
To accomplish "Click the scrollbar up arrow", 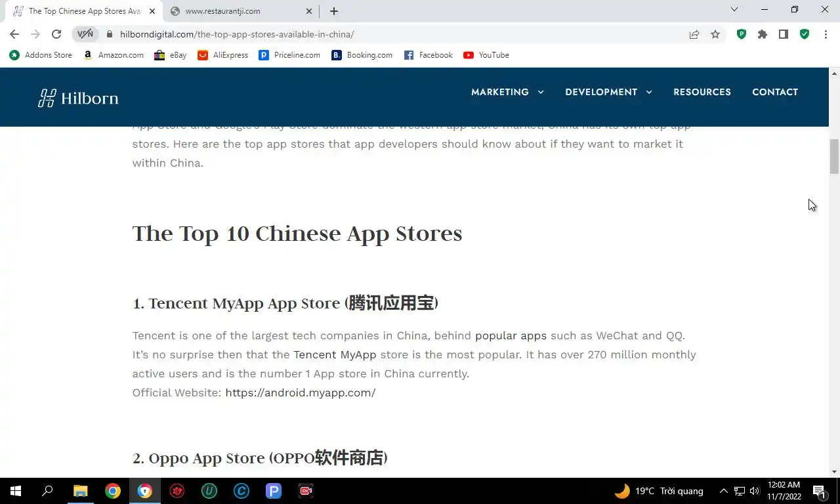I will coord(834,72).
